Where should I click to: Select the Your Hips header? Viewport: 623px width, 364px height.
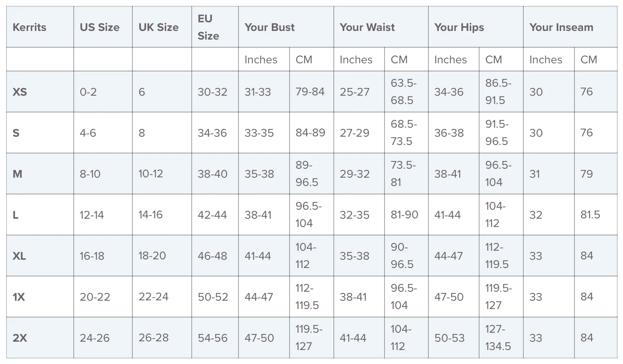coord(476,27)
